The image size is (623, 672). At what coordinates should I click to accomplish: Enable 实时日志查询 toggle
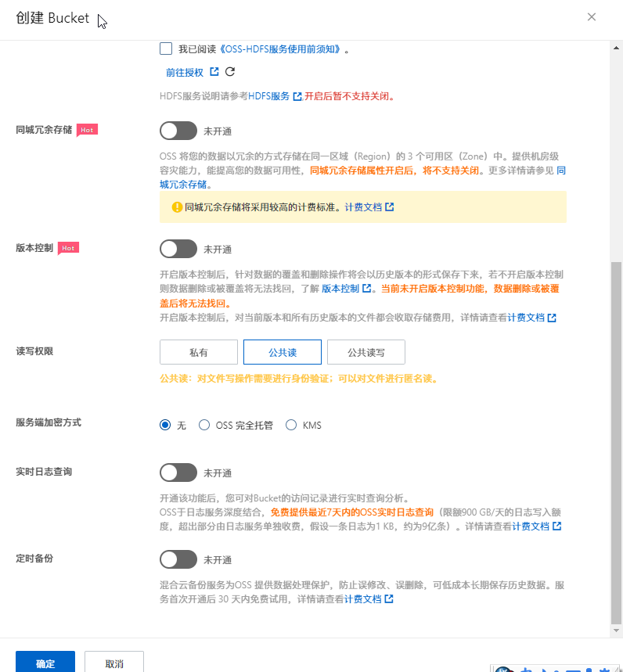coord(178,473)
